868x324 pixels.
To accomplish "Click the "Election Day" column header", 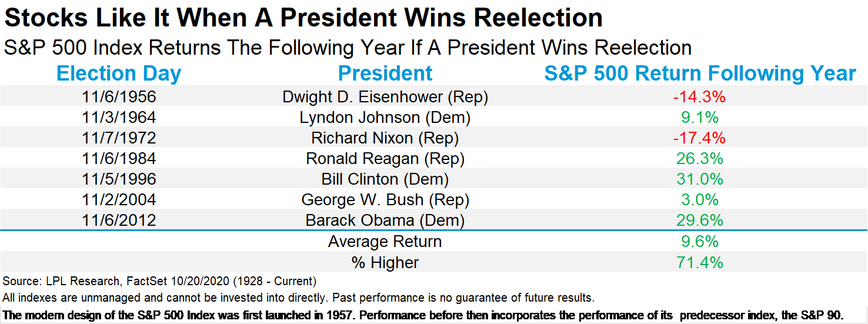I will 119,74.
